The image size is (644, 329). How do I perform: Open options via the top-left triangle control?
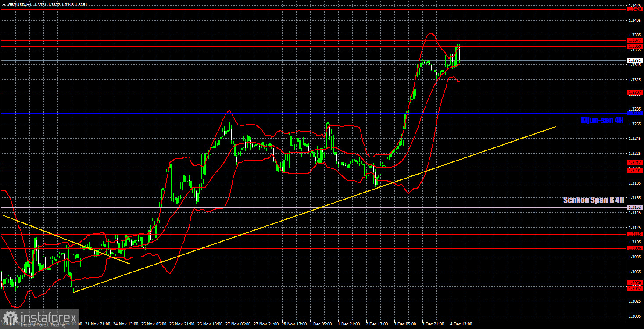point(4,4)
